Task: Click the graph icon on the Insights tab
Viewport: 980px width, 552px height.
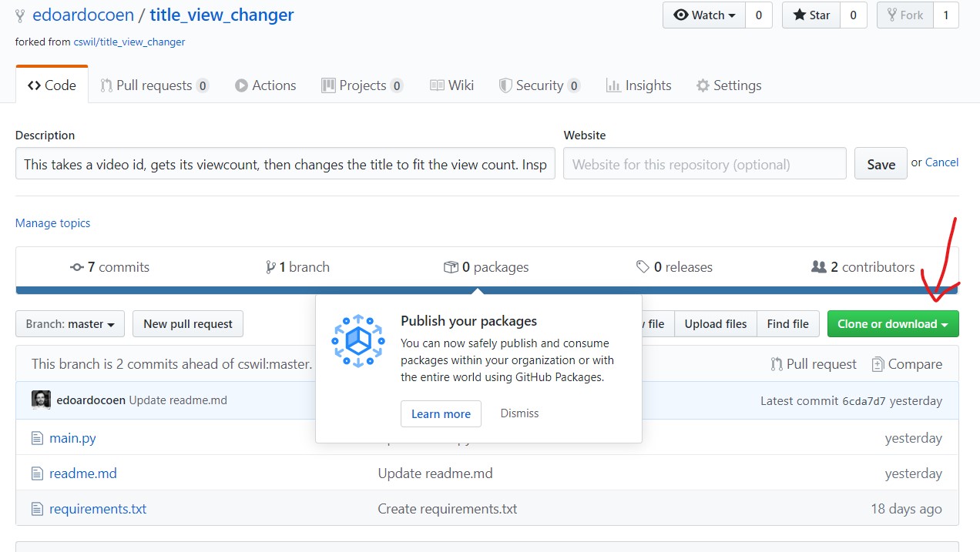Action: click(x=613, y=85)
